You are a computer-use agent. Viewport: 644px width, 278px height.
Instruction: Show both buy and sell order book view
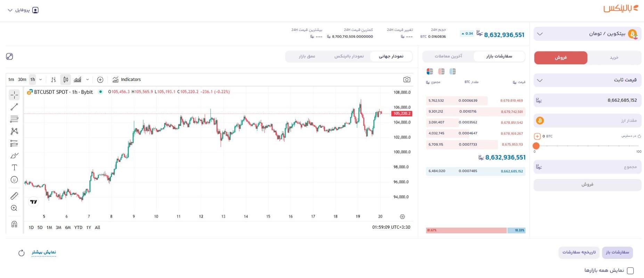(x=430, y=71)
